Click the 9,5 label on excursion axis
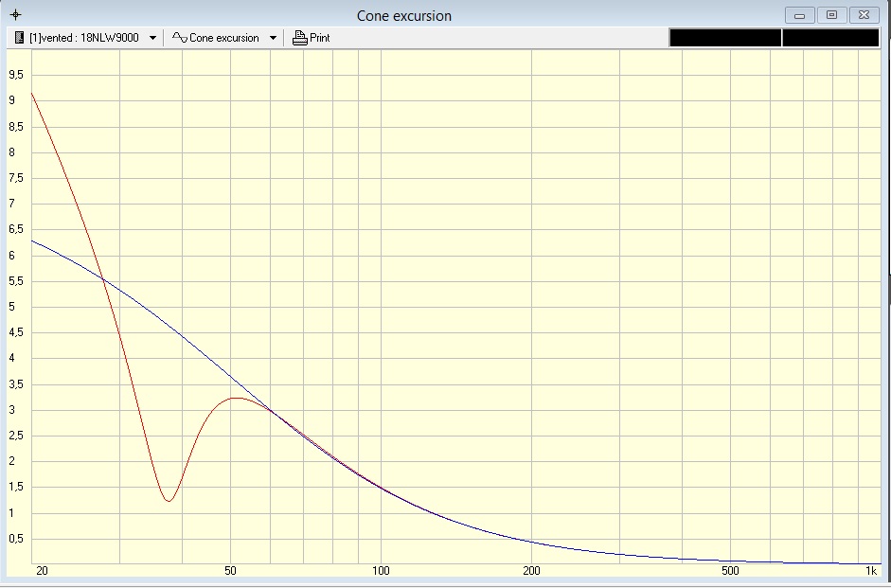This screenshot has width=891, height=588. (15, 75)
